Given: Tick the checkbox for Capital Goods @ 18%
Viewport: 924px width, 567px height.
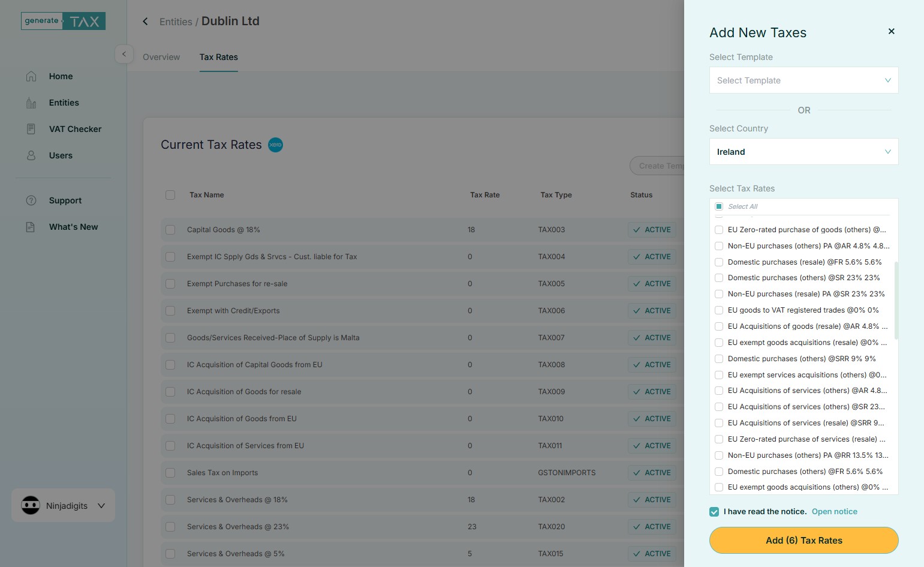Looking at the screenshot, I should click(x=170, y=230).
